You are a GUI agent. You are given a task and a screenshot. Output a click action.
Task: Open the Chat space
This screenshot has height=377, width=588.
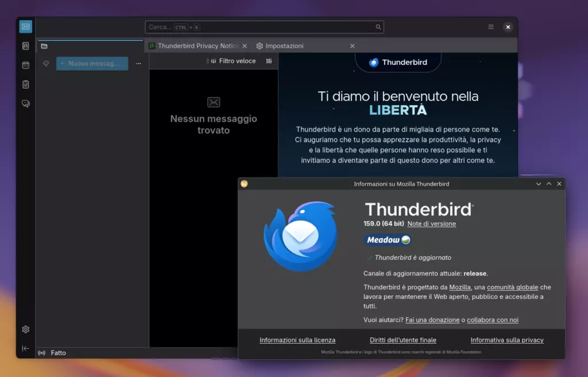click(25, 103)
